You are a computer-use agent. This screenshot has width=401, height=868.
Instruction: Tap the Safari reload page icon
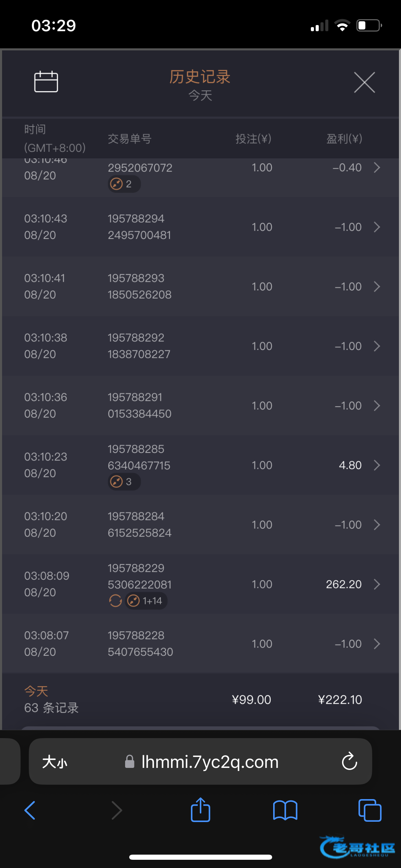click(349, 762)
